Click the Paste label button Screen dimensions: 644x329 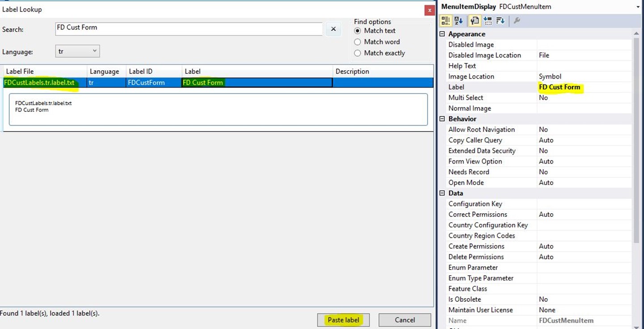[x=343, y=320]
